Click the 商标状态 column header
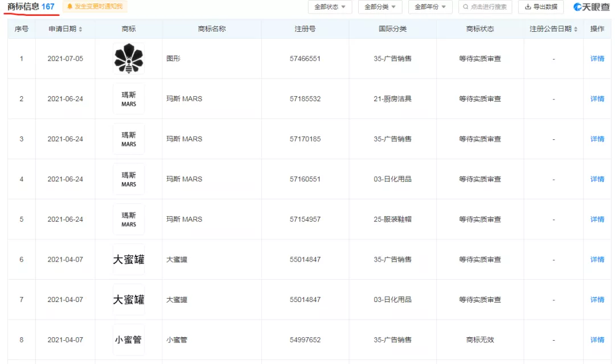615x364 pixels. pyautogui.click(x=479, y=29)
